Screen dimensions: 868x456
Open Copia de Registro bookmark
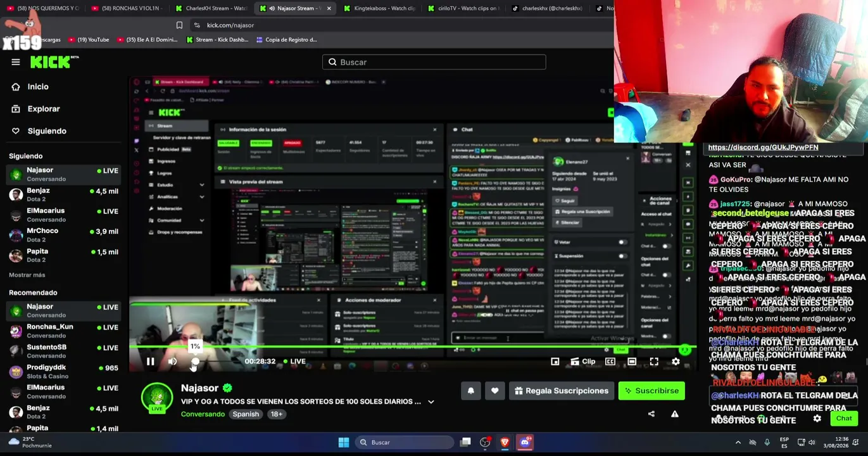point(286,40)
